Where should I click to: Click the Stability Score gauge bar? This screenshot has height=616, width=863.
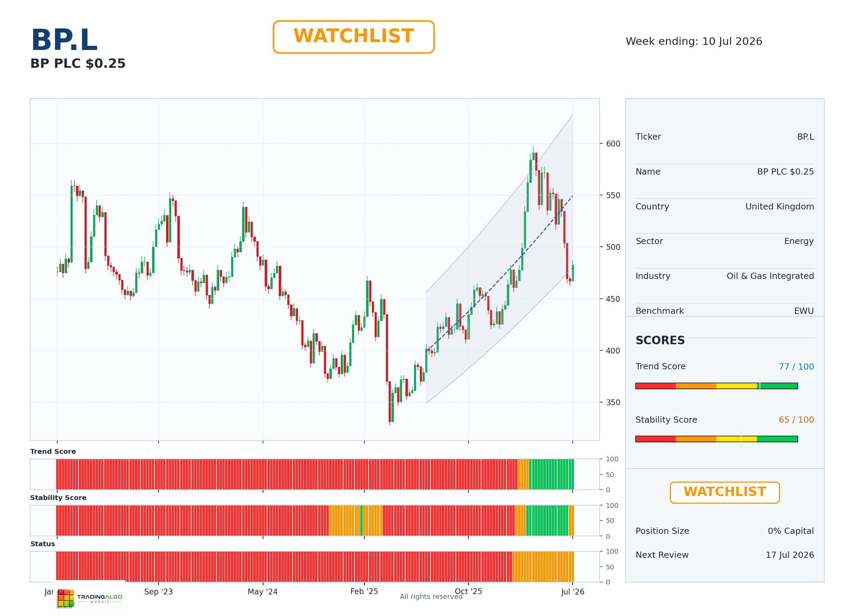716,439
